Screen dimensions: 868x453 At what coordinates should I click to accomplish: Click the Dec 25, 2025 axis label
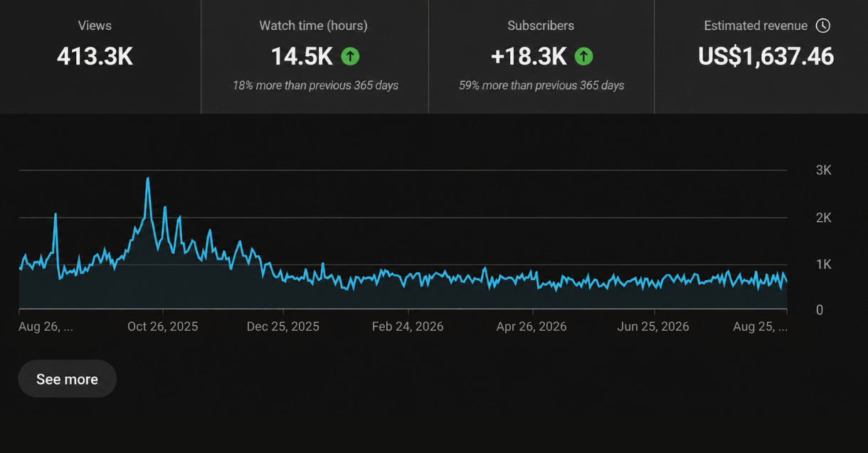point(283,327)
